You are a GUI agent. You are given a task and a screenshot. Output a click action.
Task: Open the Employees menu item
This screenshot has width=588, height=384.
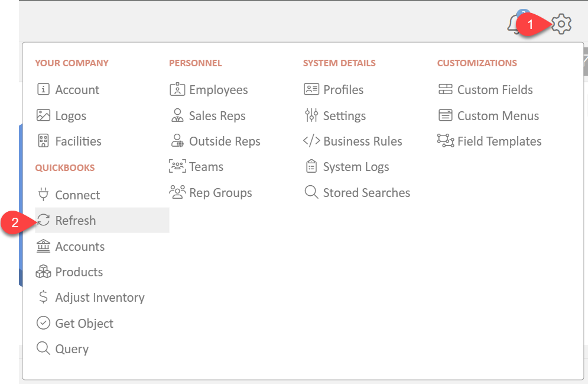(209, 90)
